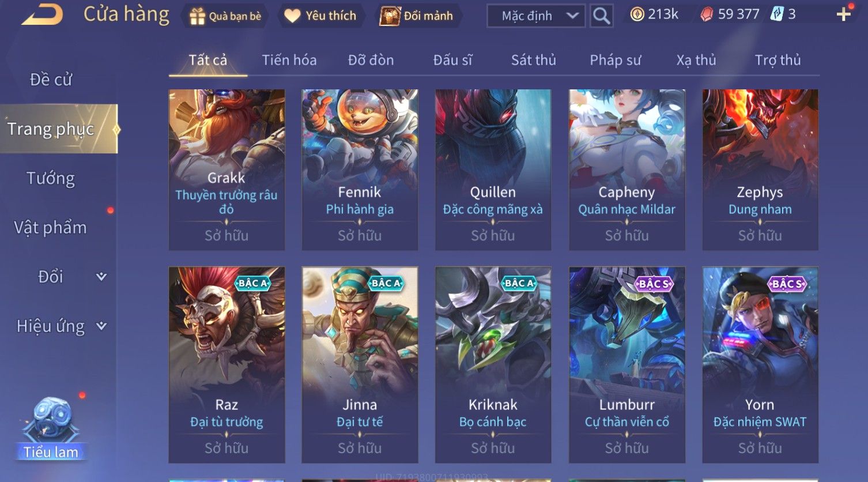Click the red gem currency icon

coord(706,14)
